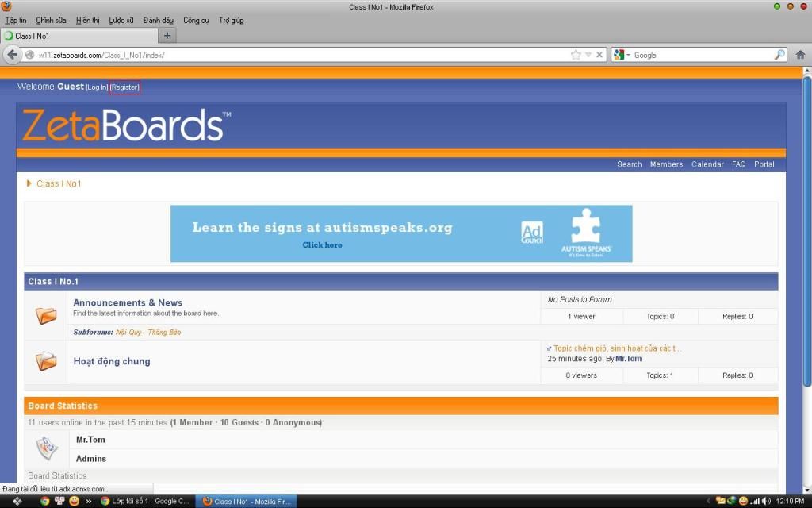Open the Nội Quy - Thông Báo subforum
The height and width of the screenshot is (508, 812).
pos(148,332)
